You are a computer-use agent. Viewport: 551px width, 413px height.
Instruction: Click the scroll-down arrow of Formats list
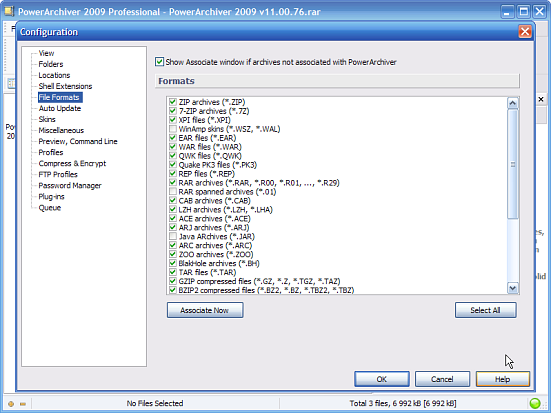(x=512, y=288)
